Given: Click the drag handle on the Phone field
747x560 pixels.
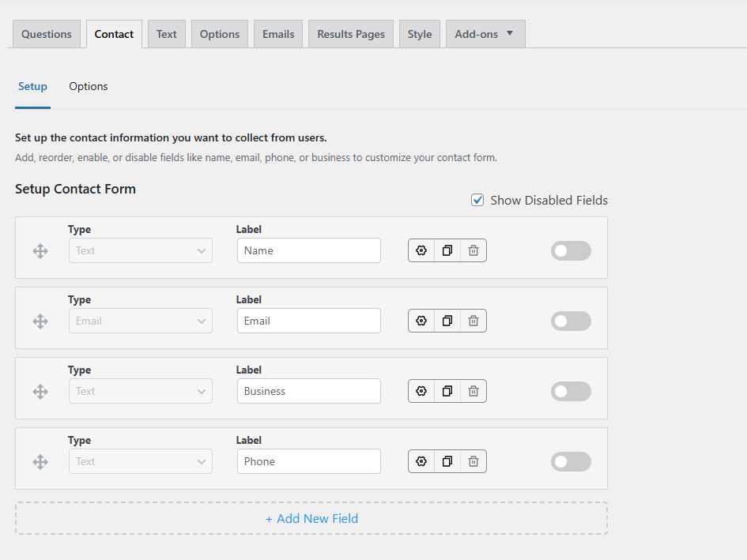Looking at the screenshot, I should click(x=40, y=461).
